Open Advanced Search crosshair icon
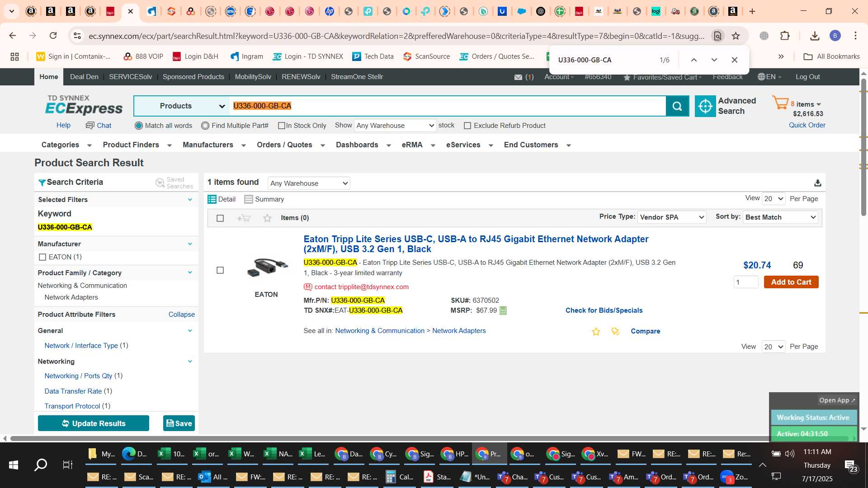This screenshot has height=488, width=868. pos(705,106)
